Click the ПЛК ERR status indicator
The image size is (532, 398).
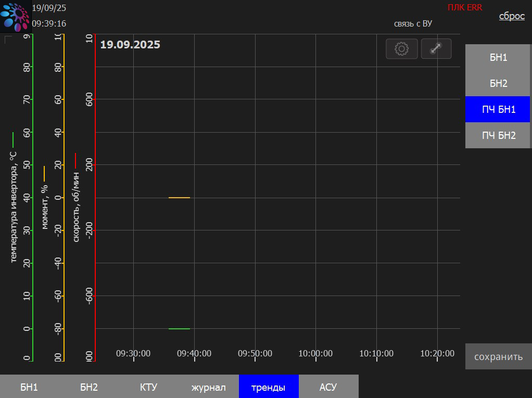click(x=465, y=7)
